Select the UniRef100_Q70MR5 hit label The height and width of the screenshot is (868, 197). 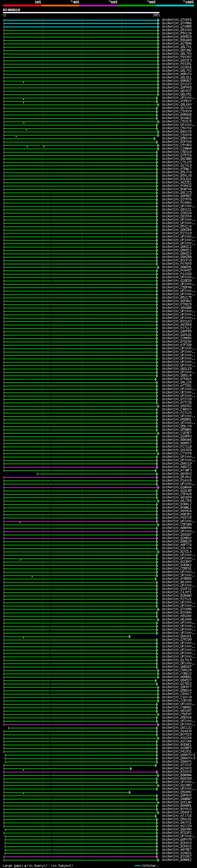click(177, 26)
